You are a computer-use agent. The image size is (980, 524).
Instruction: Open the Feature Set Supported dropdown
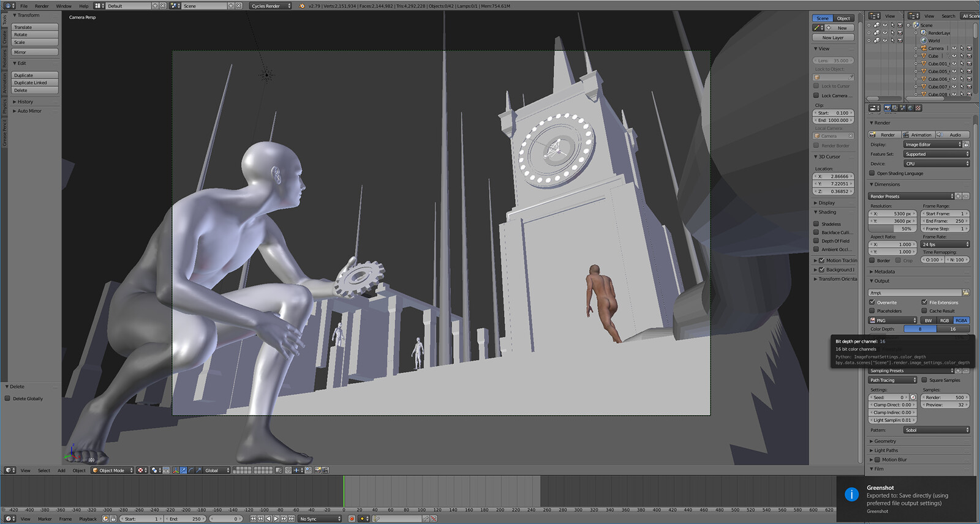click(937, 154)
